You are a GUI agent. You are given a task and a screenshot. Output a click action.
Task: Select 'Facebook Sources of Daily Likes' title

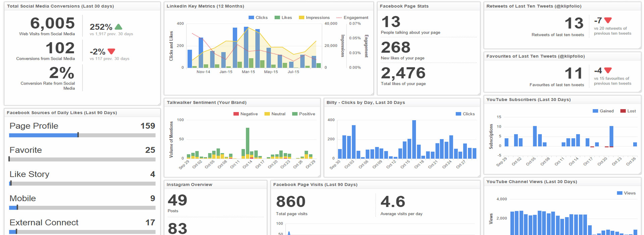pyautogui.click(x=62, y=112)
